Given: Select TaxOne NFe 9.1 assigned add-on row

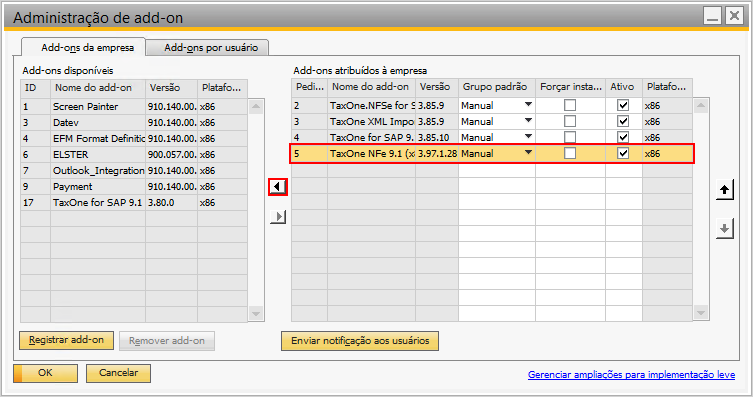Looking at the screenshot, I should (x=492, y=154).
